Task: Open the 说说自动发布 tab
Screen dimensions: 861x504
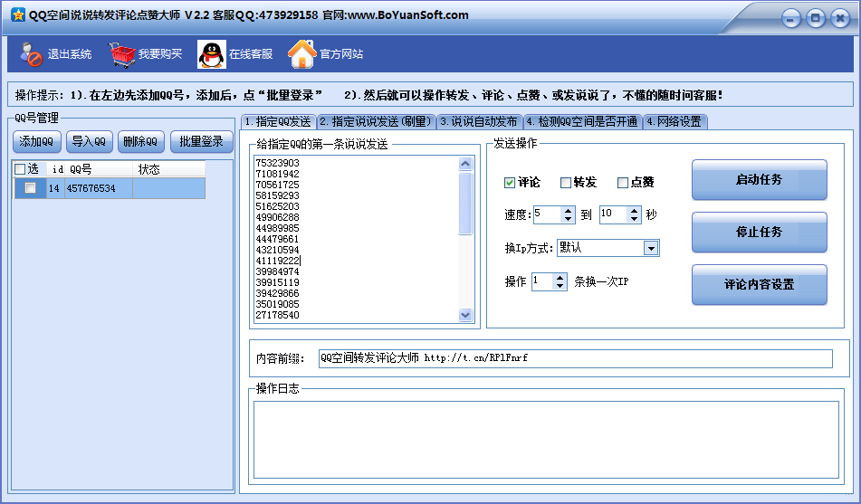Action: tap(479, 121)
